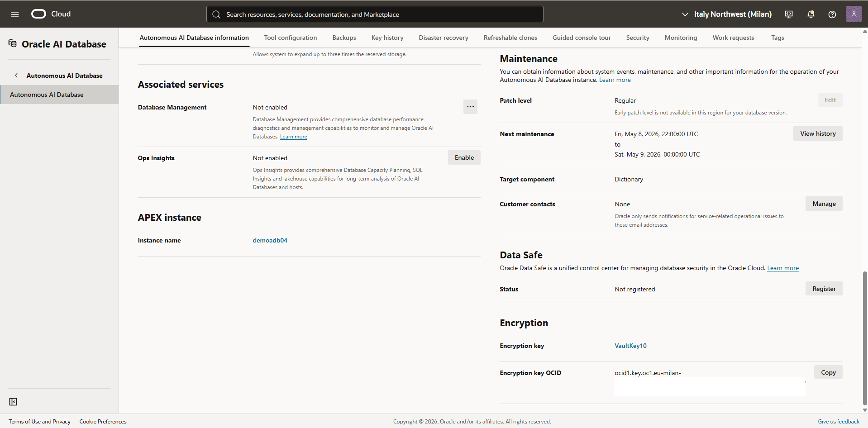
Task: Click 'Not enabled' beside Database Management
Action: coord(270,107)
